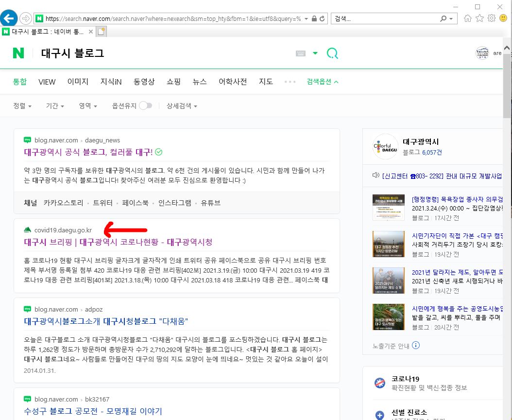This screenshot has width=512, height=420.
Task: Open 대구광역시 공식 블로그, 컬러풀 대구 link
Action: (88, 152)
